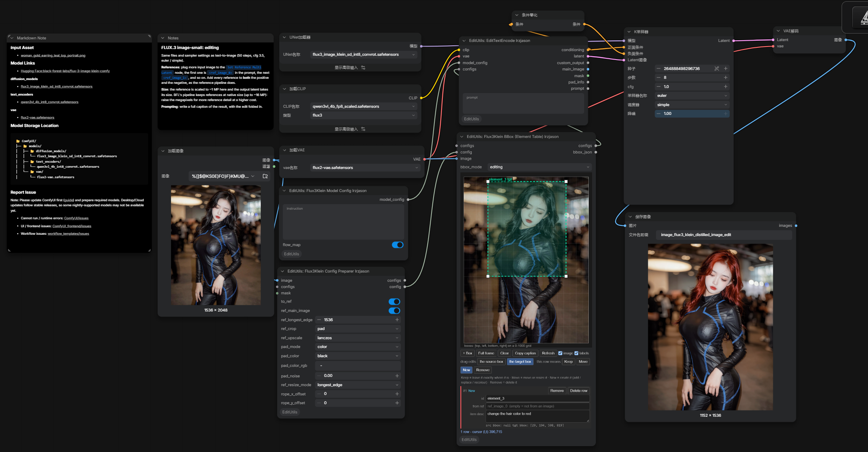Click the 图像 output connector of VAE解码
Screen dimensions: 868x452
click(846, 40)
